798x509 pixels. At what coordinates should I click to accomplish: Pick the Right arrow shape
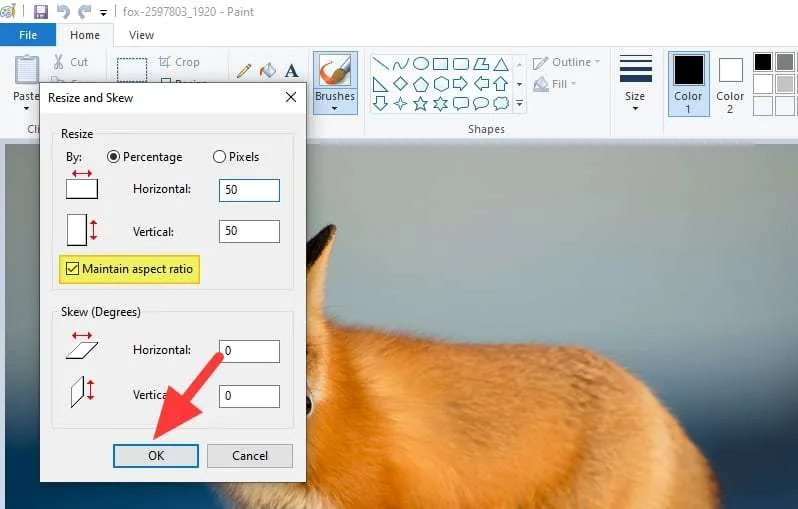(x=461, y=83)
